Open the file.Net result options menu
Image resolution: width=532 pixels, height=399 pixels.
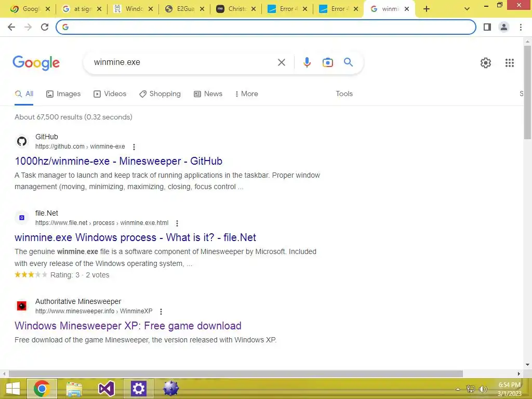click(x=177, y=223)
